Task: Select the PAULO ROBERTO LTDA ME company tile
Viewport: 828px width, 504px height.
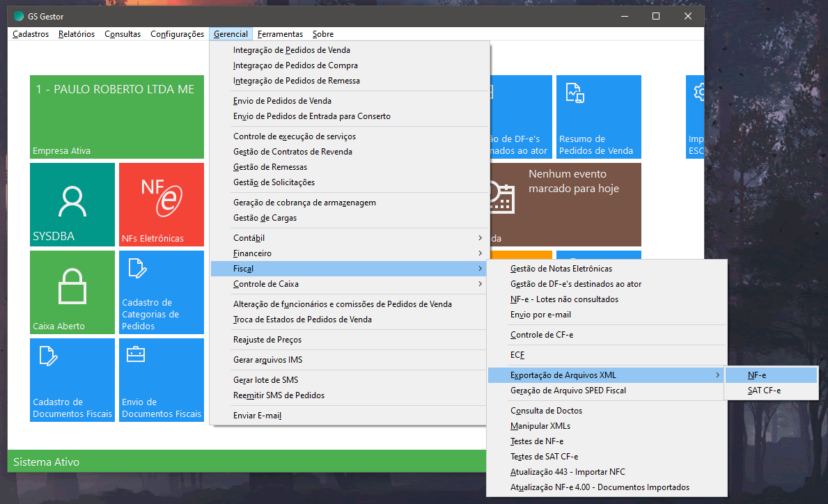Action: (x=117, y=117)
